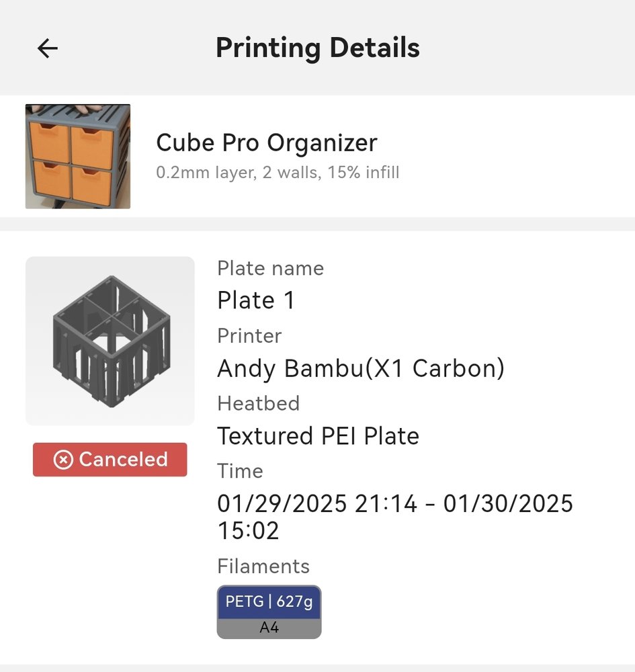Open the gray plate preview image
This screenshot has width=635, height=672.
(x=110, y=341)
